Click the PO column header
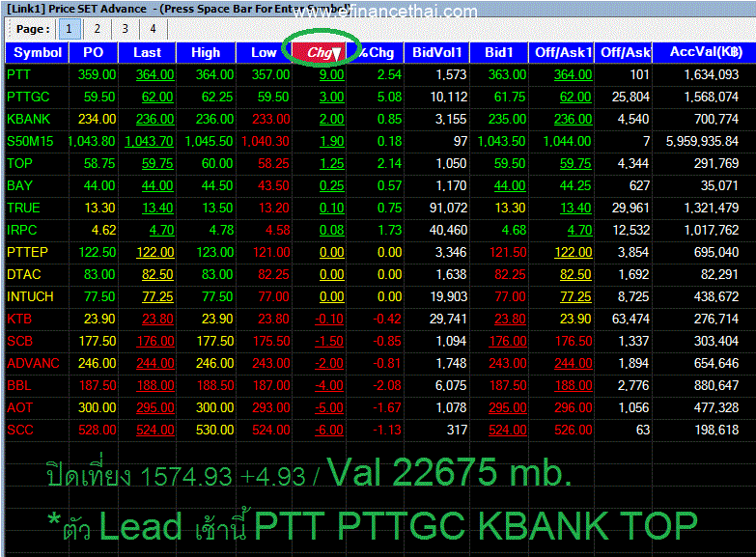The width and height of the screenshot is (756, 557). pyautogui.click(x=94, y=52)
